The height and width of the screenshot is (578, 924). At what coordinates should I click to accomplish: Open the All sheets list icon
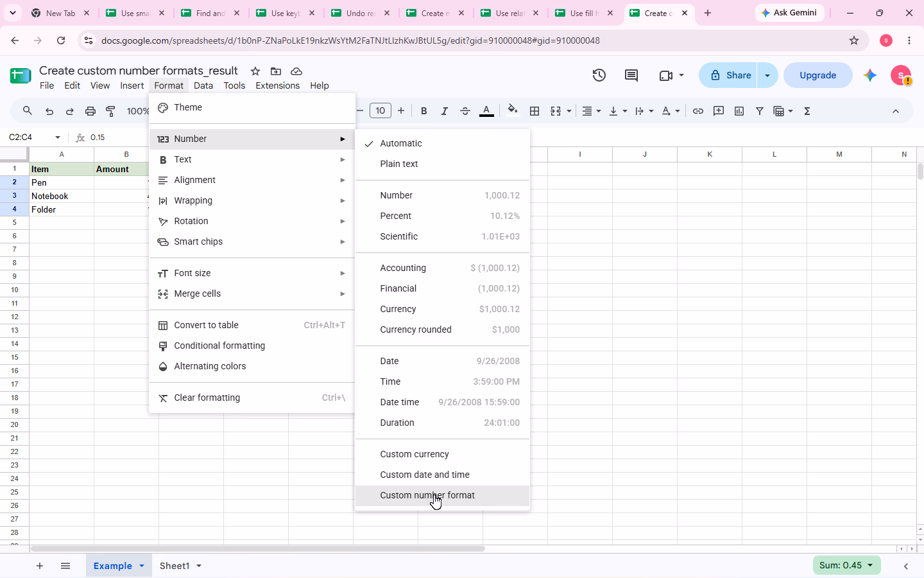coord(65,566)
